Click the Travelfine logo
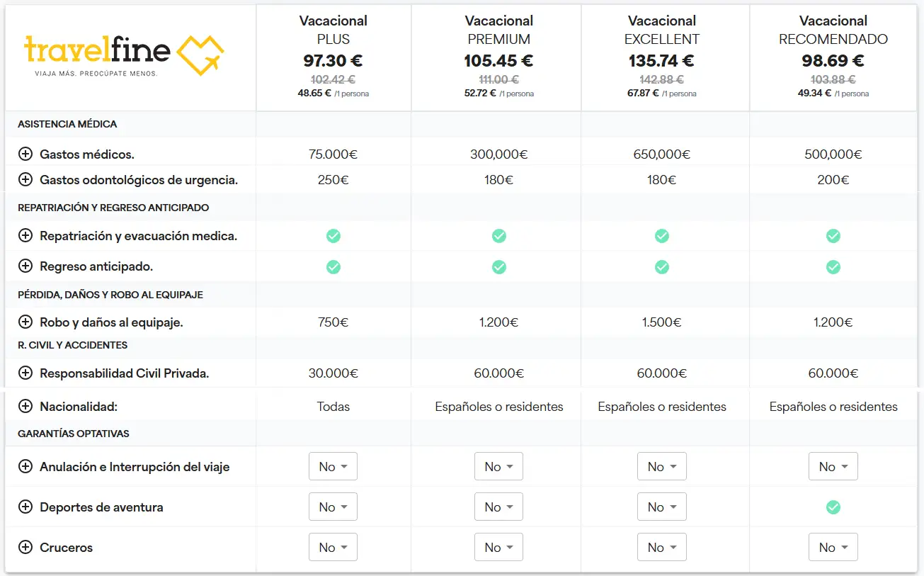The height and width of the screenshot is (576, 924). 124,55
